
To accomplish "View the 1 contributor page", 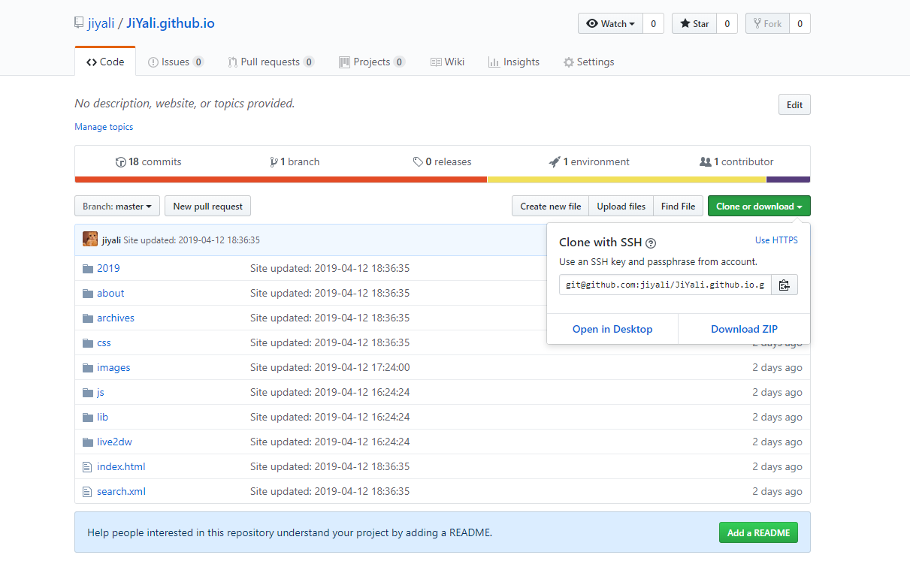I will click(736, 161).
